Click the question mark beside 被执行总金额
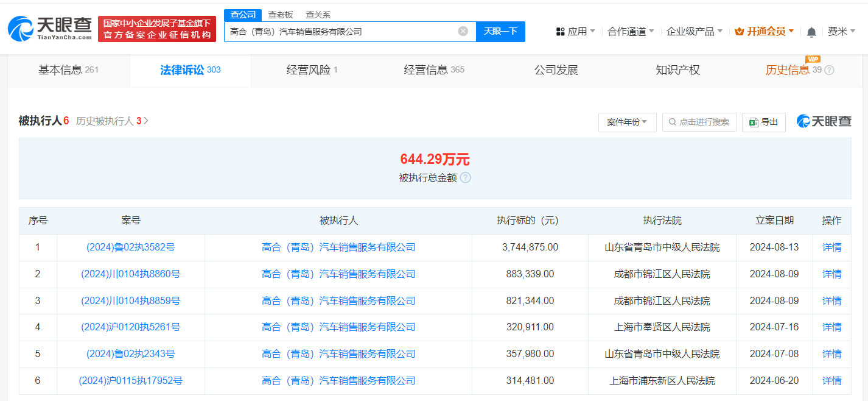 pos(466,178)
